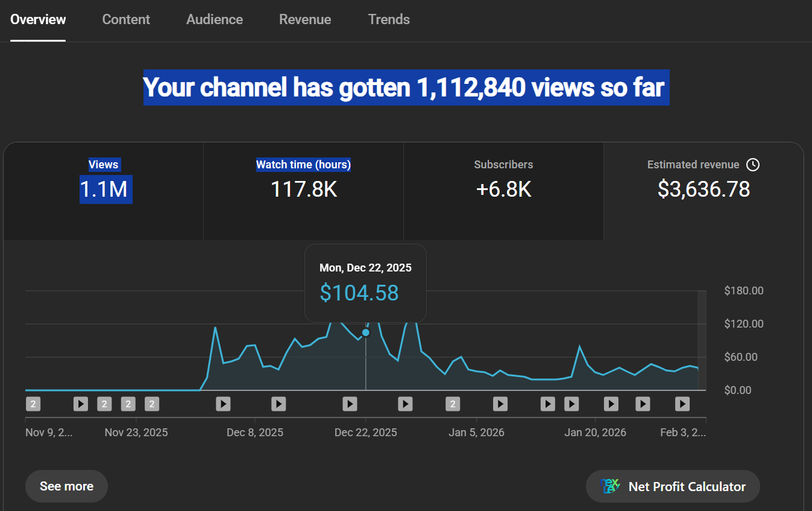Click the clock icon beside Estimated revenue
Screen dimensions: 812x511
point(753,164)
